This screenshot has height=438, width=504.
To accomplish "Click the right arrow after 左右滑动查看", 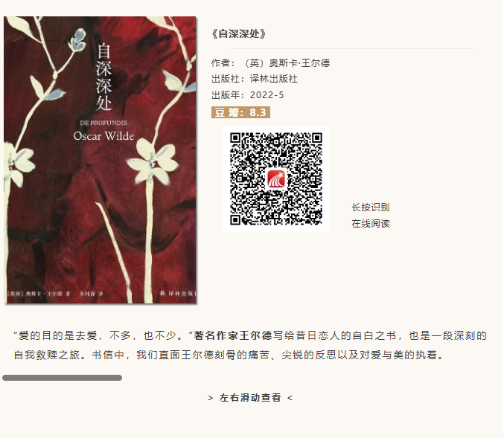I will (290, 398).
